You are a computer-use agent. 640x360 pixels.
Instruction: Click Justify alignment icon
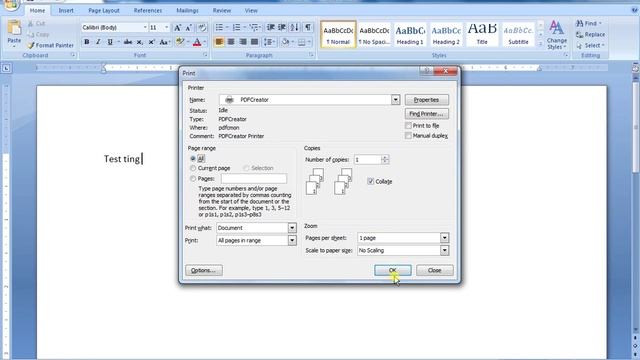point(255,42)
